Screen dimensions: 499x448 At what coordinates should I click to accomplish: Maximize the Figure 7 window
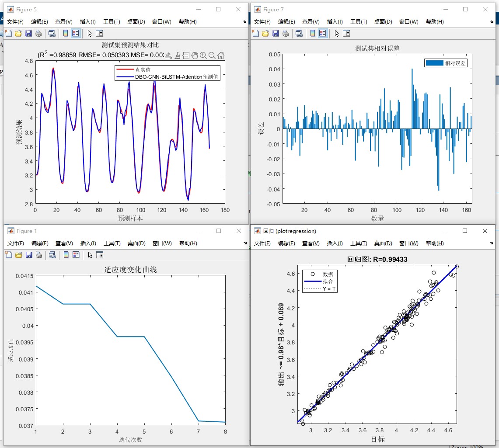click(x=465, y=9)
